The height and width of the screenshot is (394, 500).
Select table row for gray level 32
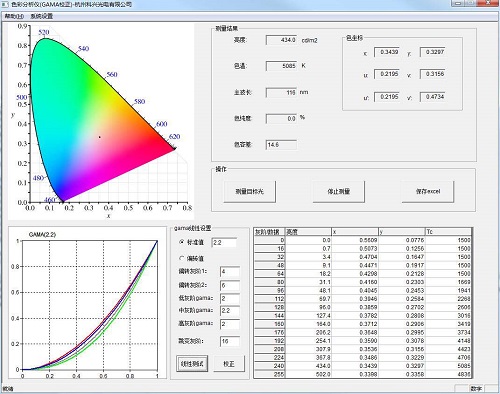[x=363, y=257]
